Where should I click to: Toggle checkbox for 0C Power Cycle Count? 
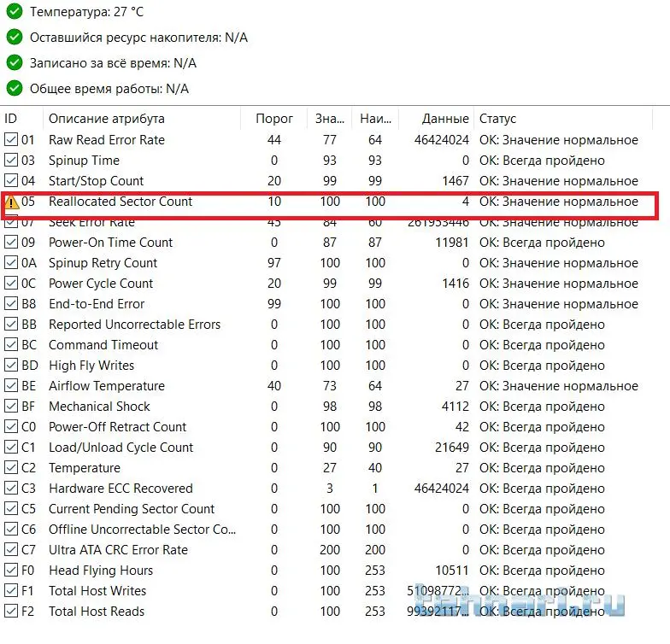(x=10, y=284)
